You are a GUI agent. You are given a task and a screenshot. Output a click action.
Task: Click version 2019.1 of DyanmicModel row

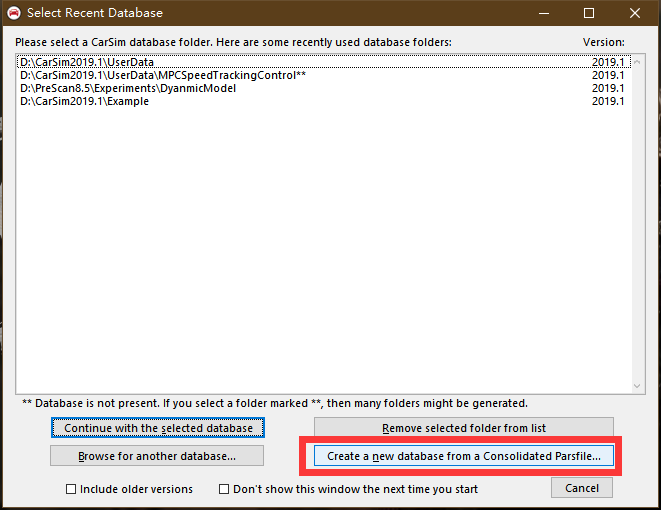608,88
